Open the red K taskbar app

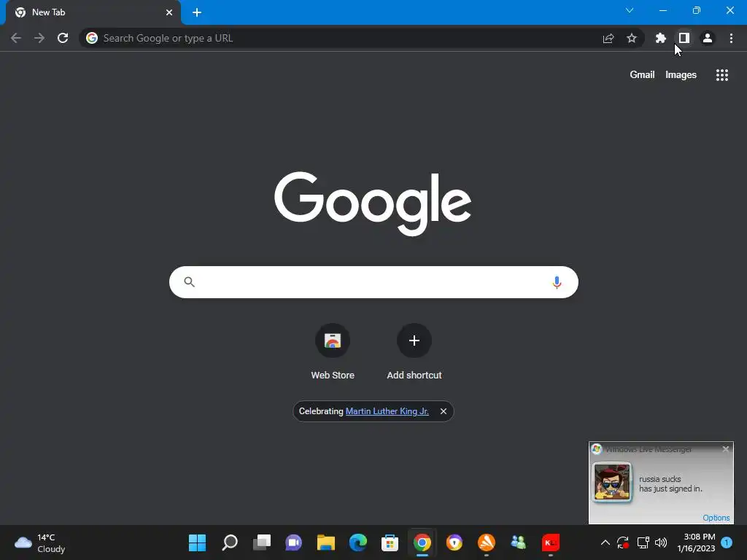[x=550, y=542]
